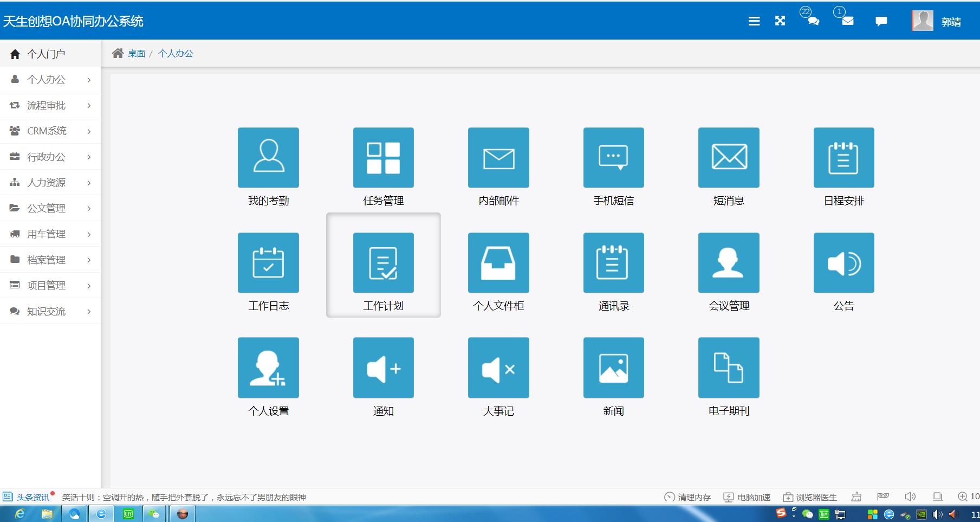Open Sogou input settings in the system tray

click(781, 513)
